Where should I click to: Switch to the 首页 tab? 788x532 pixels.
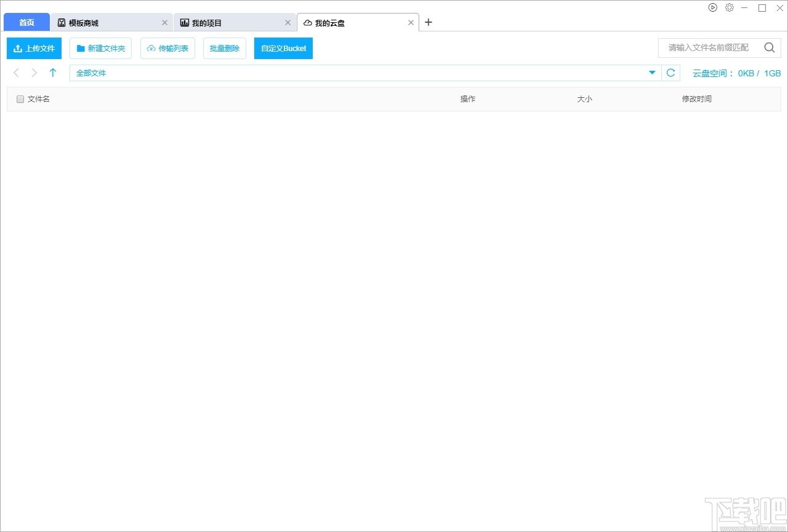(26, 23)
